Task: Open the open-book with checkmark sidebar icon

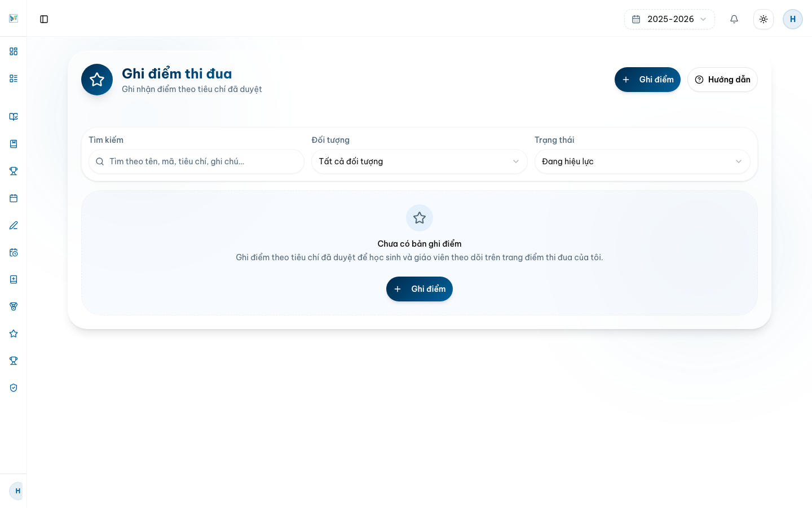Action: coord(14,117)
